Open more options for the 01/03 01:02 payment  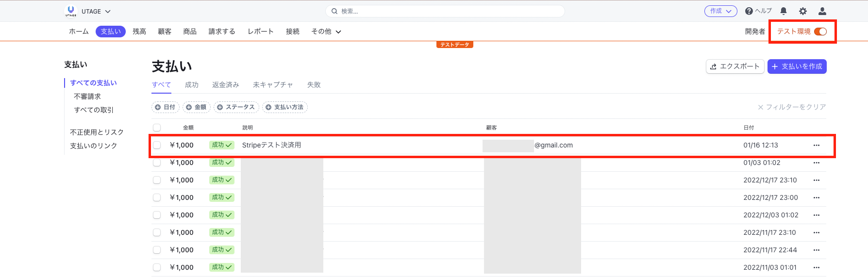(817, 163)
